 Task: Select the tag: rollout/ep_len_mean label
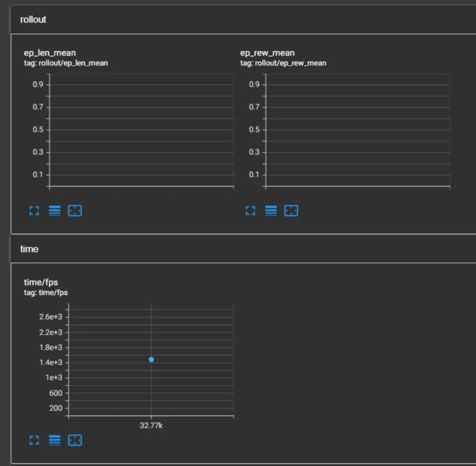click(66, 63)
